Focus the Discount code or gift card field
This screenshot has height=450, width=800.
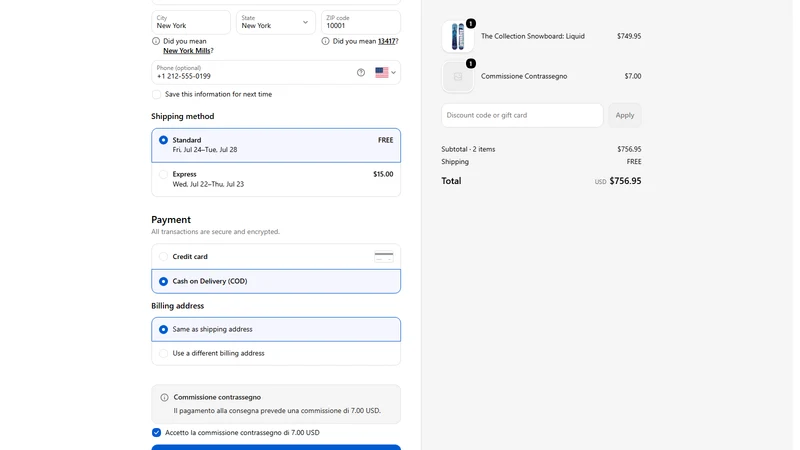tap(522, 115)
